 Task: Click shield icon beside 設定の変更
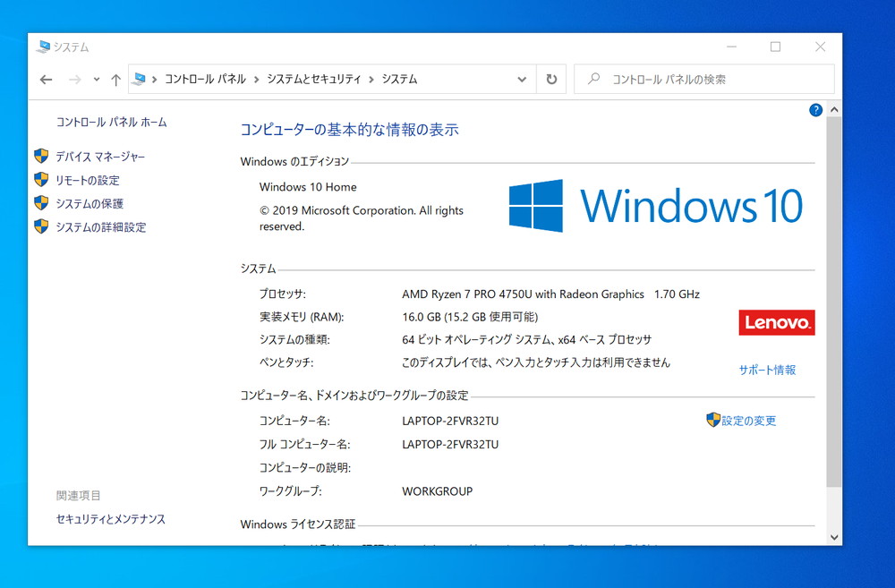pos(713,420)
